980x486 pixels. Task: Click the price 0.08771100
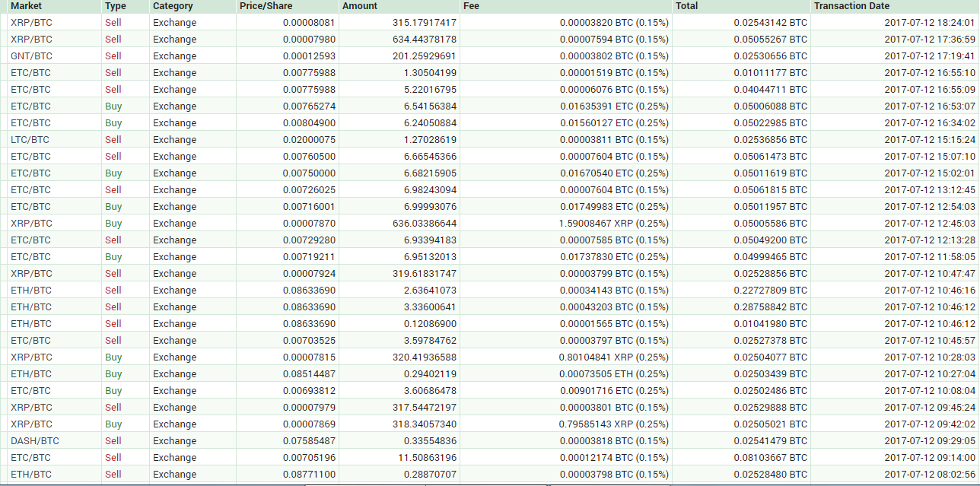pos(309,475)
